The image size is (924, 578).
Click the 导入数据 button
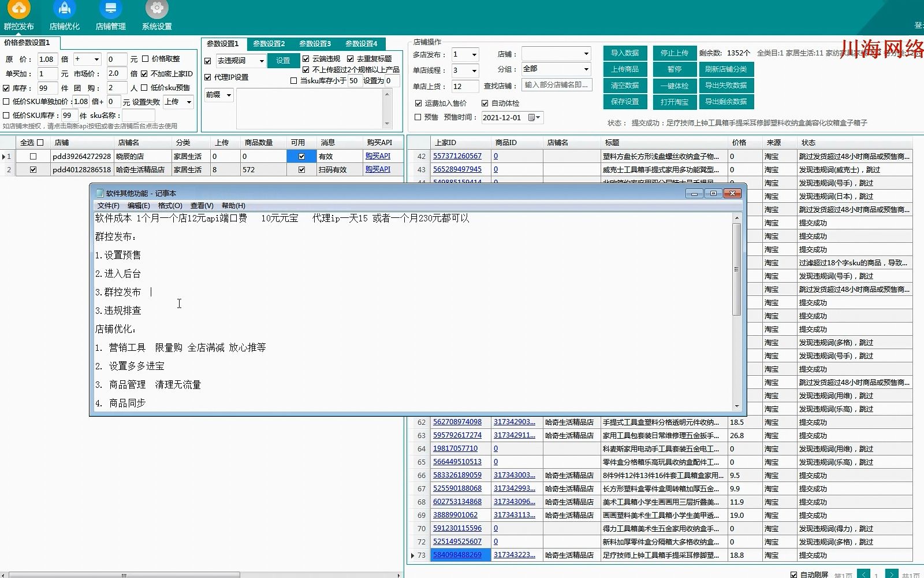(x=625, y=53)
